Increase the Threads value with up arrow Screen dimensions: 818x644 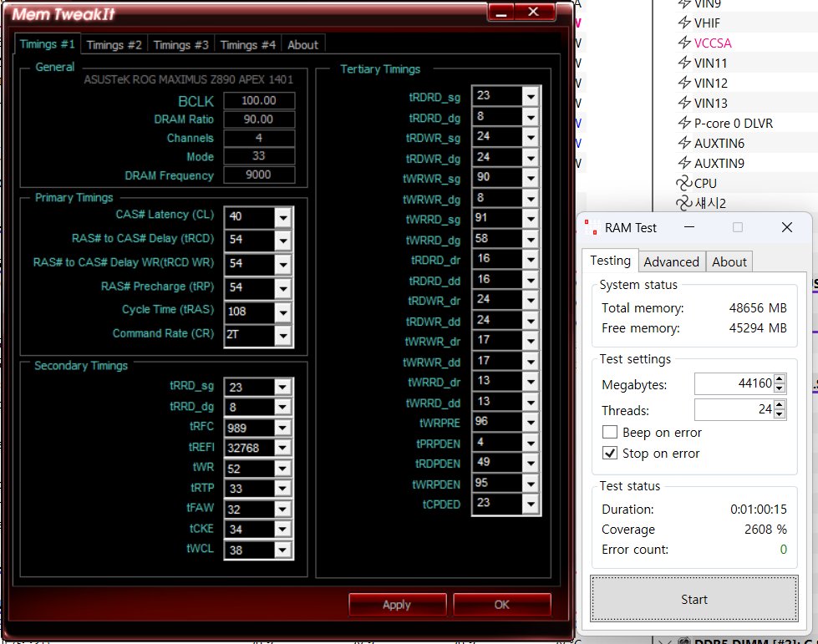(780, 404)
